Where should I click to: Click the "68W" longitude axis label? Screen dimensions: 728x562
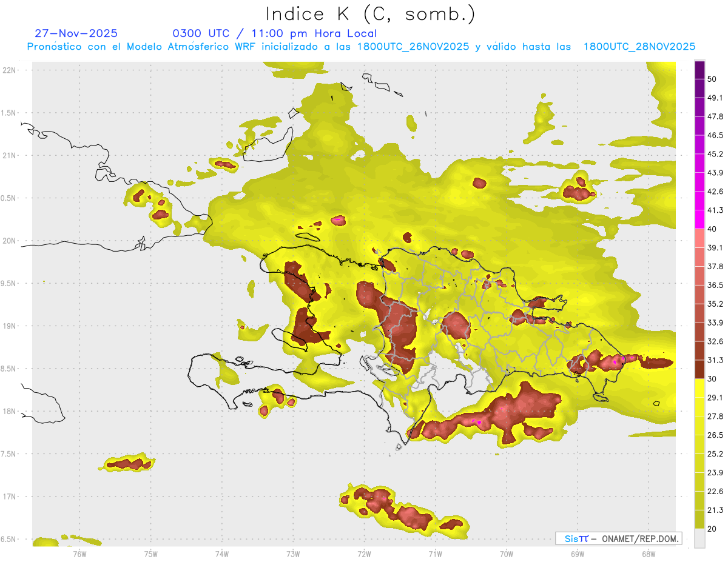click(649, 555)
